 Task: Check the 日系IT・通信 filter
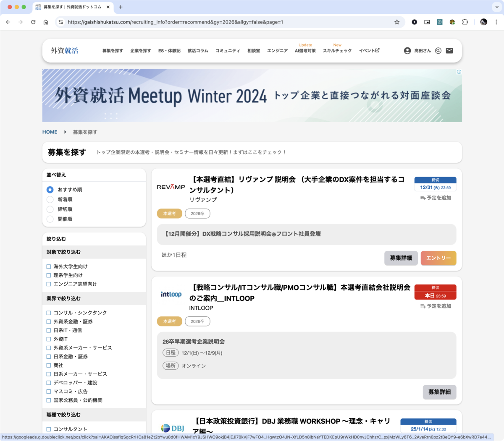coord(49,330)
